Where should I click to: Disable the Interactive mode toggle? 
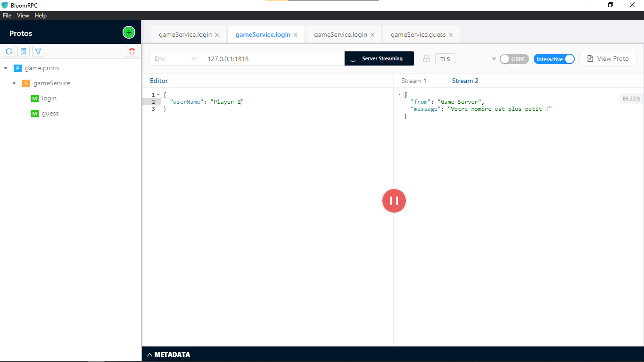click(554, 58)
